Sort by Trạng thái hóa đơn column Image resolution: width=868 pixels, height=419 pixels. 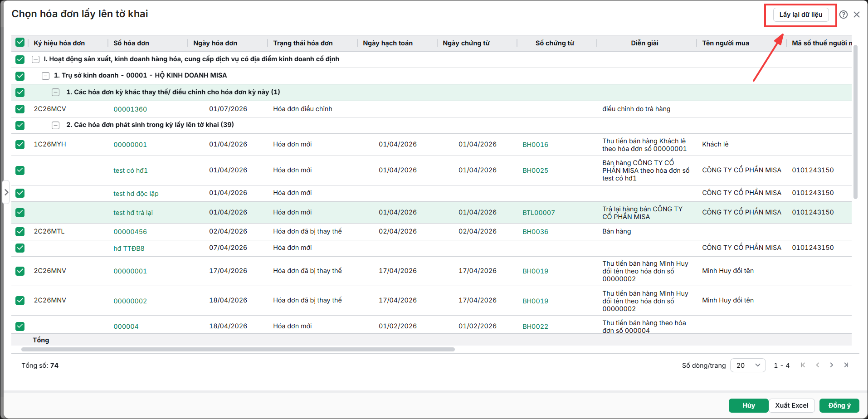point(303,43)
